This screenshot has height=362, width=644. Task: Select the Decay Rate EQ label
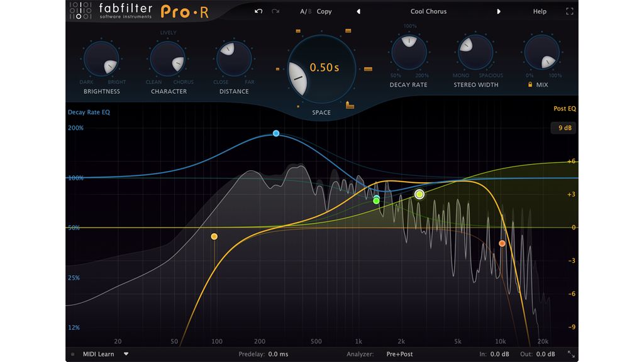tap(88, 112)
